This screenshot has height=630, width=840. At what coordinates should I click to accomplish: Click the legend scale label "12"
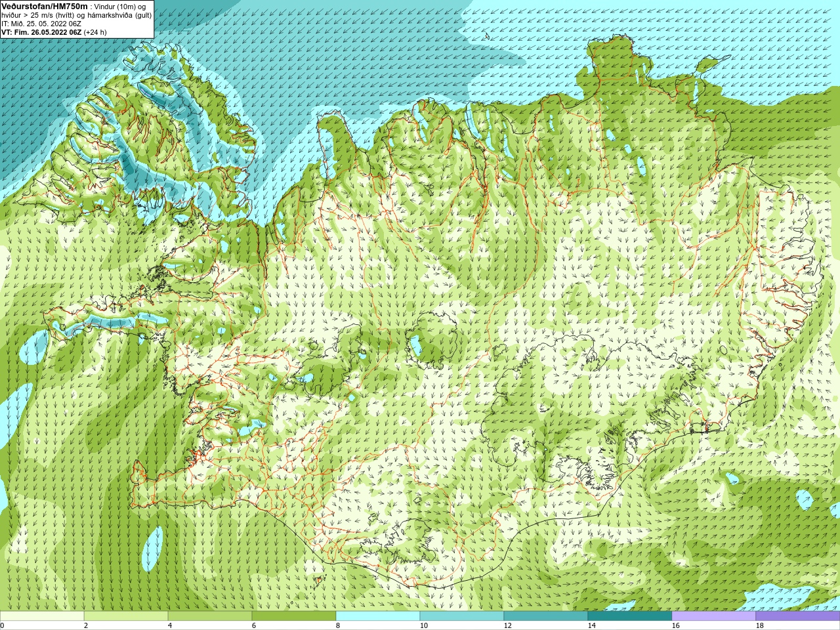click(x=507, y=625)
